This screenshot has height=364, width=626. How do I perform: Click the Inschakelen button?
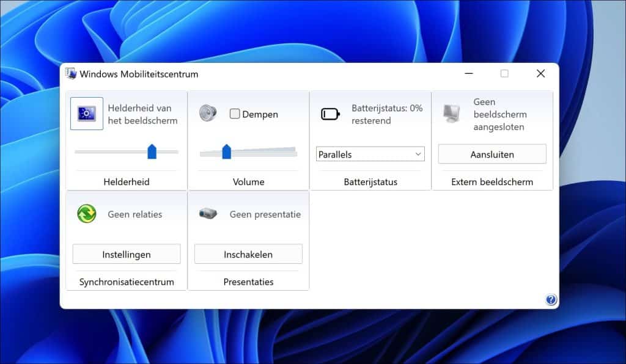coord(248,254)
